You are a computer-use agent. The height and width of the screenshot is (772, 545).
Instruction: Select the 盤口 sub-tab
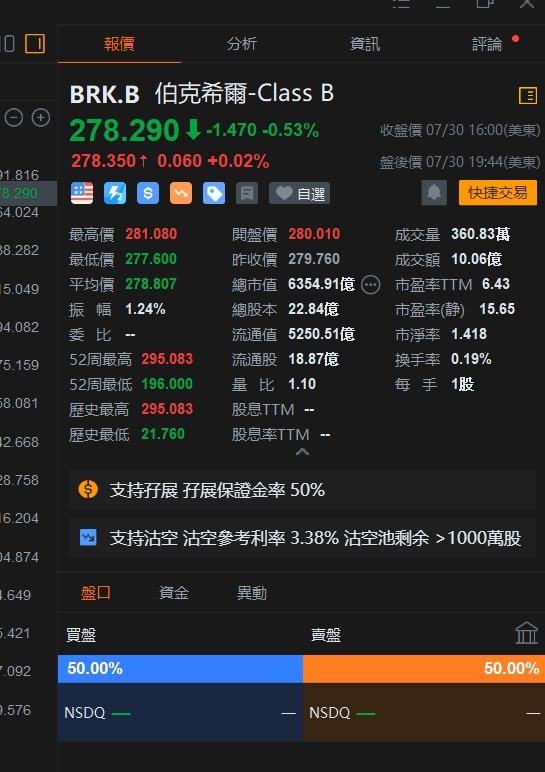[x=96, y=592]
